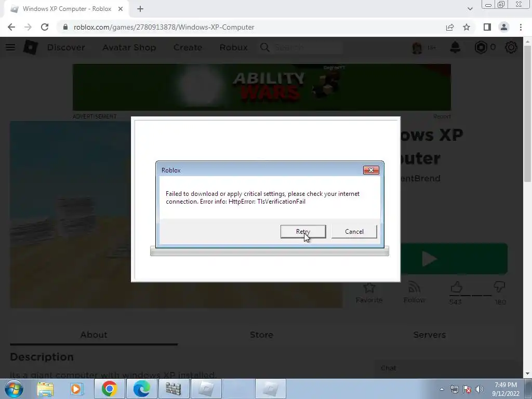Open the Roblox settings gear icon
This screenshot has height=399, width=532.
tap(511, 47)
